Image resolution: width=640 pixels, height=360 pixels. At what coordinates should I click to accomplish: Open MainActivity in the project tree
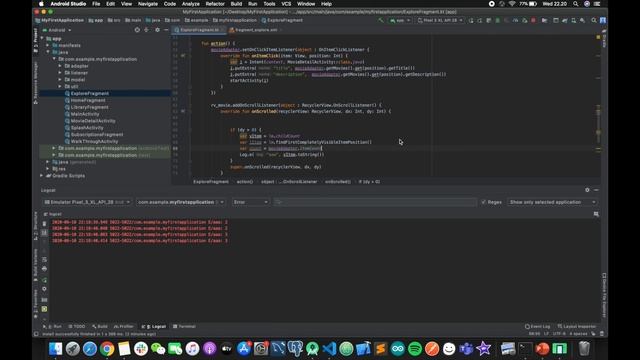pyautogui.click(x=85, y=114)
